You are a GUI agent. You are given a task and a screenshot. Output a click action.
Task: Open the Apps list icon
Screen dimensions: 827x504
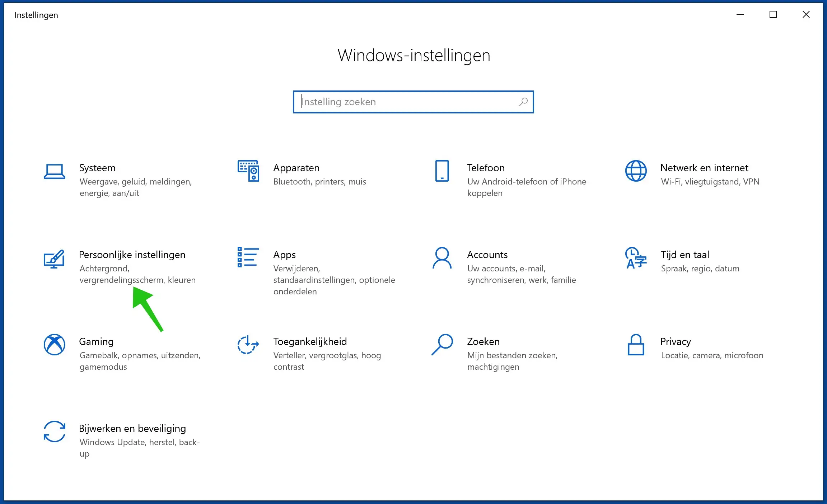point(248,257)
